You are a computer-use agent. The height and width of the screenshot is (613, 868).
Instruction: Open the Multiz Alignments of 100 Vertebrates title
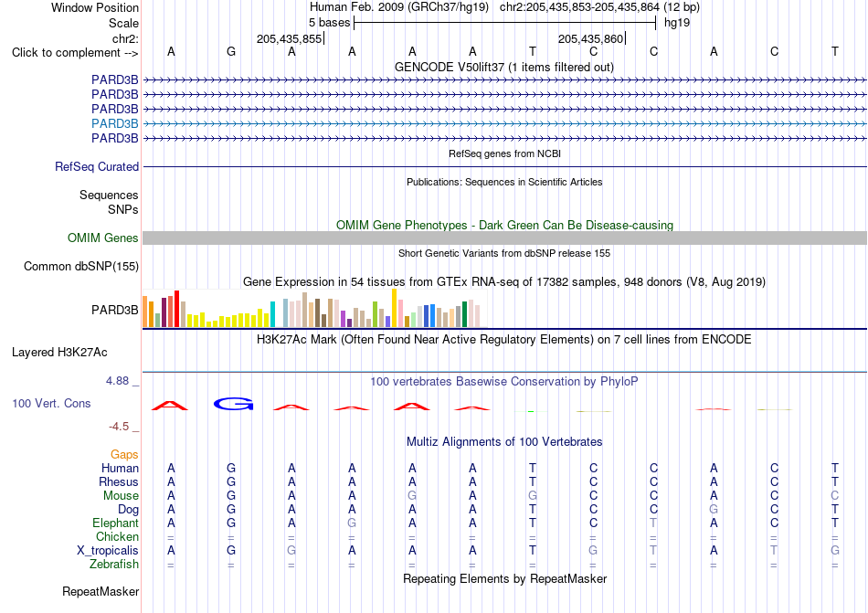pos(504,441)
